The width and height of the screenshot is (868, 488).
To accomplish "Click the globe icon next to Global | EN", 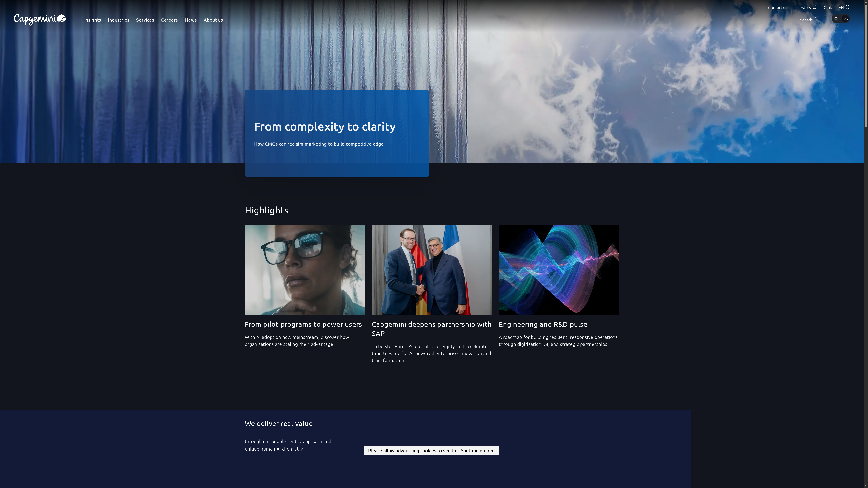I will (x=848, y=7).
